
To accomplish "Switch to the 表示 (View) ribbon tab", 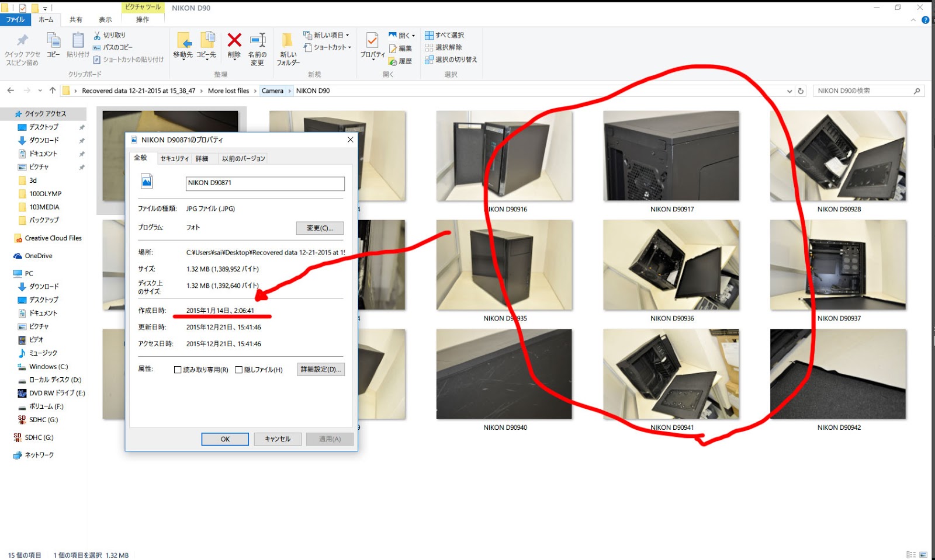I will click(105, 20).
